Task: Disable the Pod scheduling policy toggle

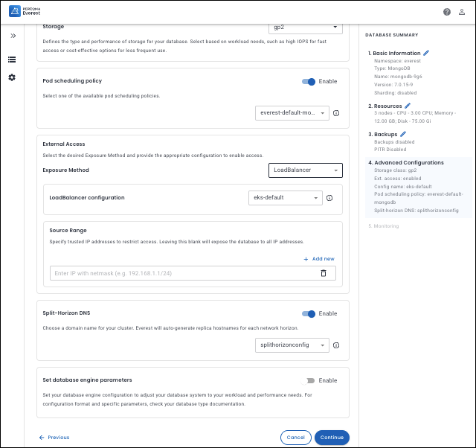Action: pyautogui.click(x=309, y=81)
